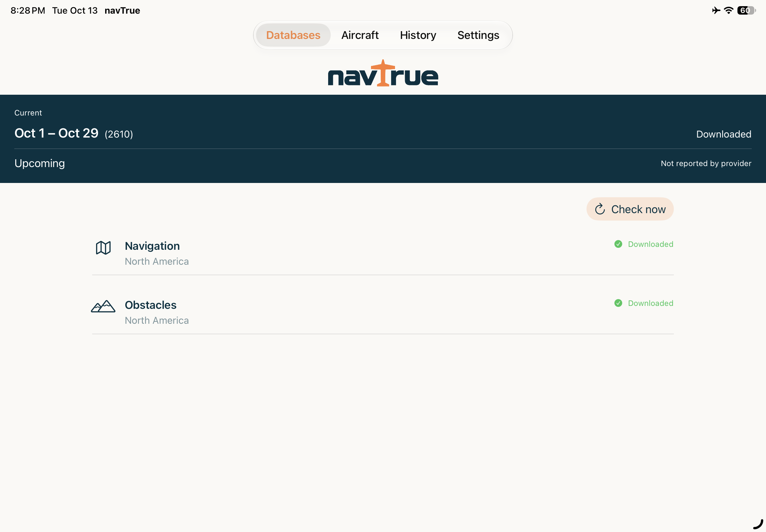This screenshot has height=532, width=766.
Task: Click the Current label in banner
Action: coord(28,113)
